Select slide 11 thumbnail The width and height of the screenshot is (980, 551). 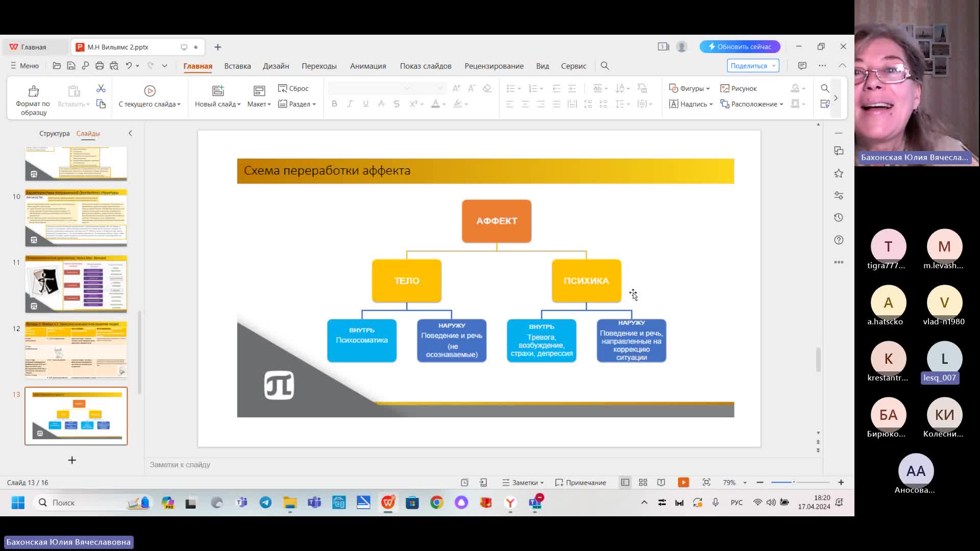[x=76, y=284]
